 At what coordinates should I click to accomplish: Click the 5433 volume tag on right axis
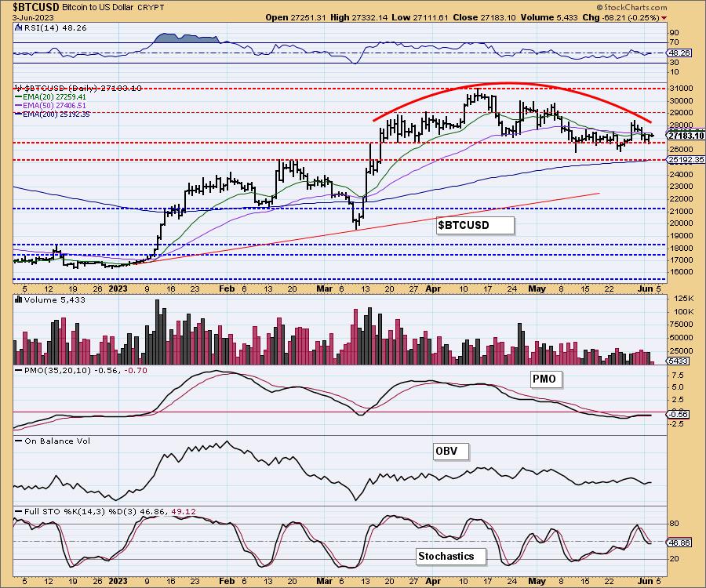[678, 361]
